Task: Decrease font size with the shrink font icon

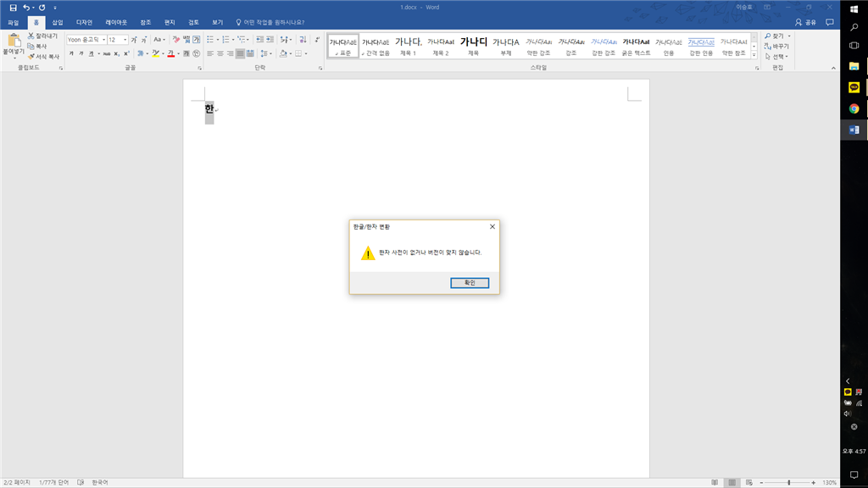Action: click(144, 40)
